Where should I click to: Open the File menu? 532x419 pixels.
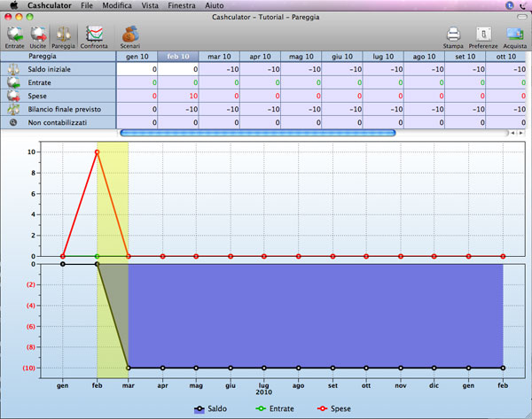[x=87, y=5]
